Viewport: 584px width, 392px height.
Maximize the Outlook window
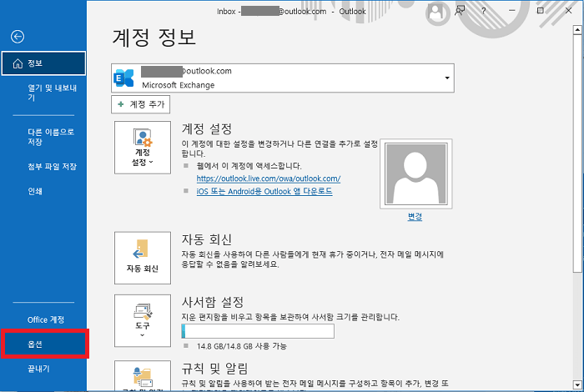(x=540, y=11)
